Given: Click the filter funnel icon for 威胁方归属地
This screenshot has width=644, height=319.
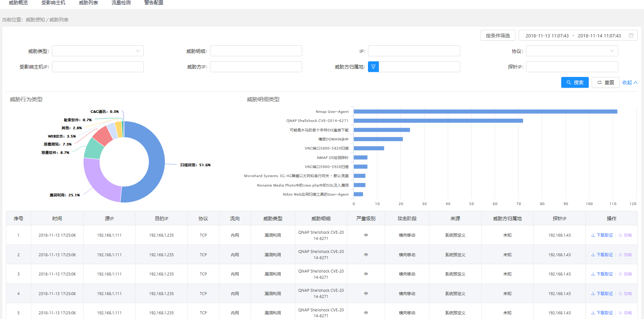Looking at the screenshot, I should (x=373, y=67).
